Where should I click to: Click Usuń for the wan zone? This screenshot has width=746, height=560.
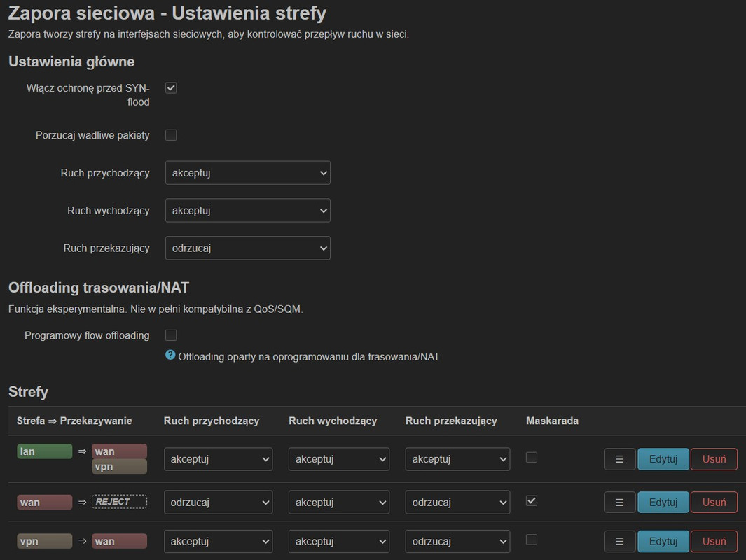coord(714,503)
